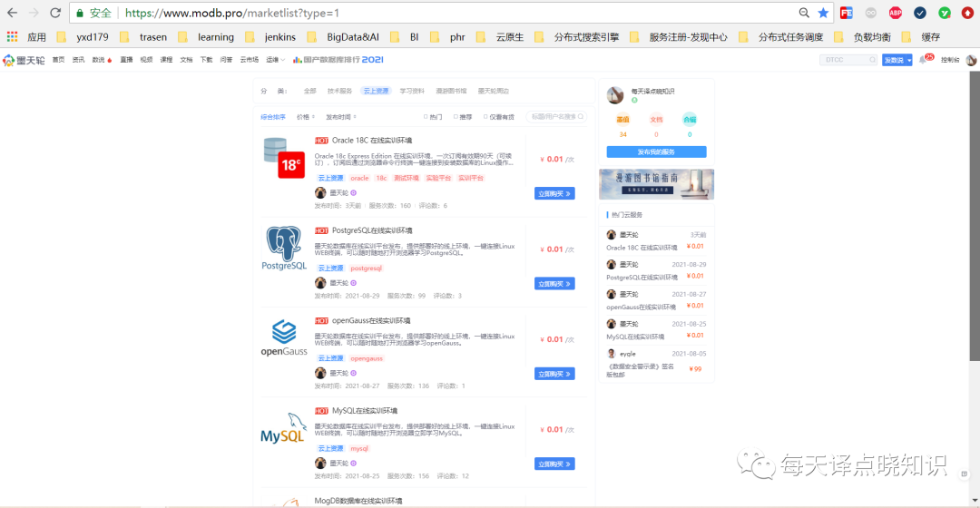Click the Oracle 18c product icon
Image resolution: width=980 pixels, height=508 pixels.
284,158
